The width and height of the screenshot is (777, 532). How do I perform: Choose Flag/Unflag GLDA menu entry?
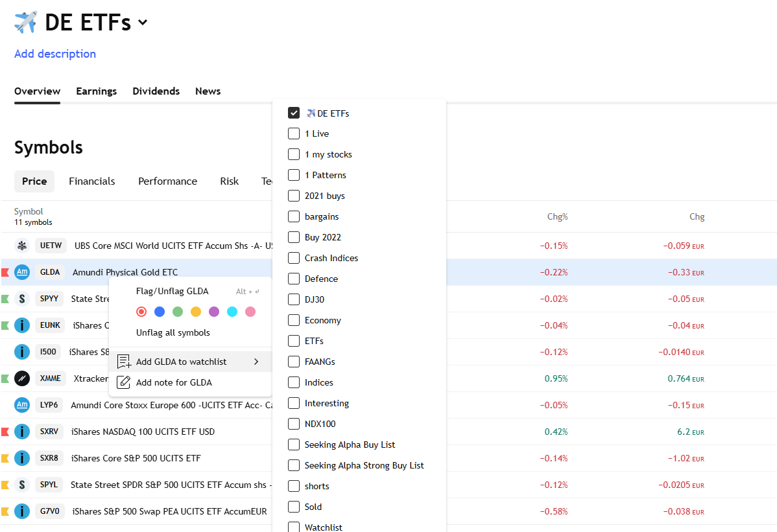[190, 291]
